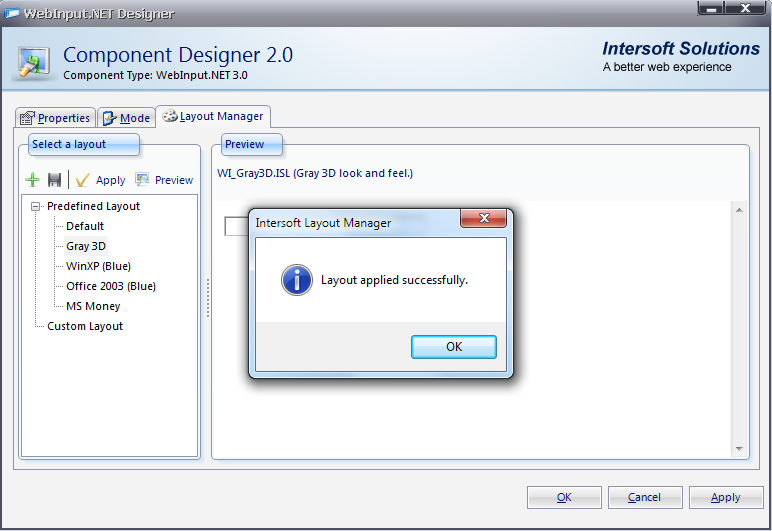
Task: Click the bottom-right Apply button
Action: 725,497
